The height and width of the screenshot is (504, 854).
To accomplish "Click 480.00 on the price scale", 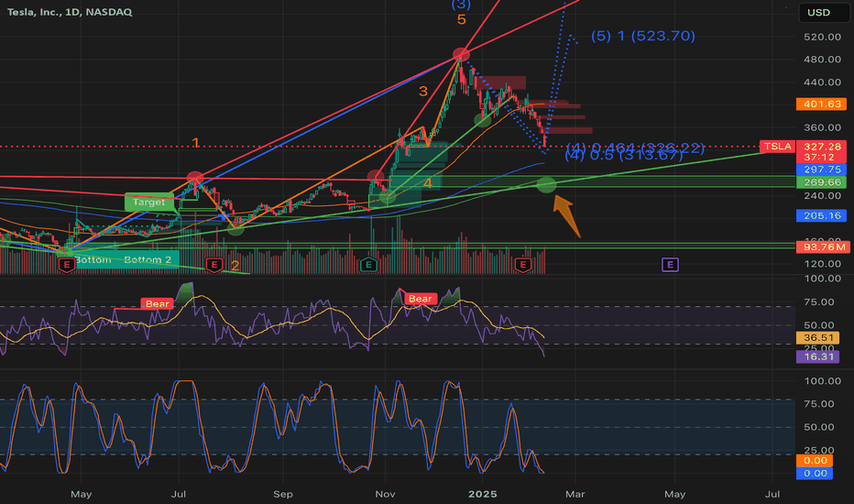I will [823, 60].
